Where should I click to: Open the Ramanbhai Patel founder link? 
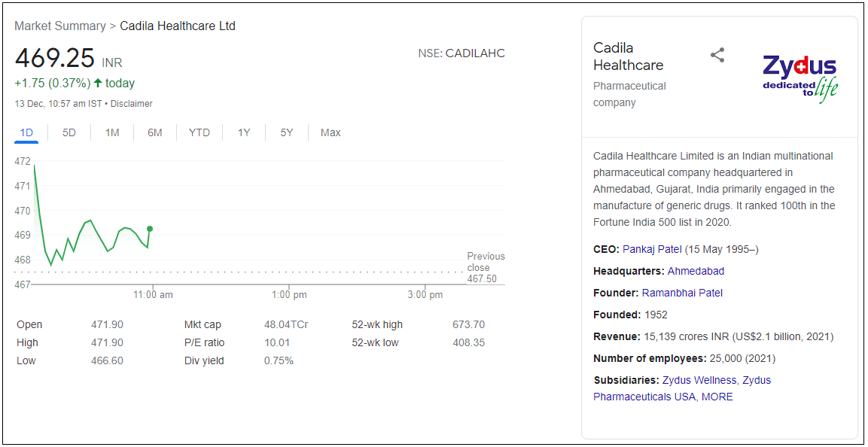tap(683, 293)
